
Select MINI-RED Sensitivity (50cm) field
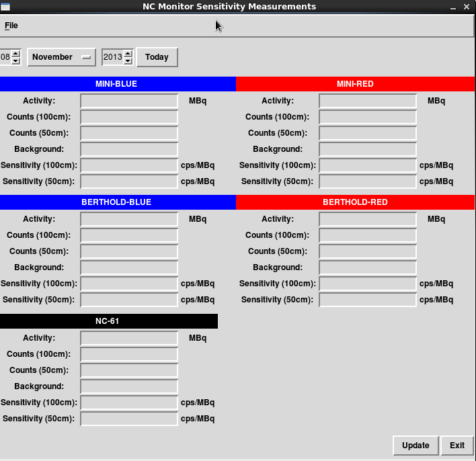(x=368, y=181)
